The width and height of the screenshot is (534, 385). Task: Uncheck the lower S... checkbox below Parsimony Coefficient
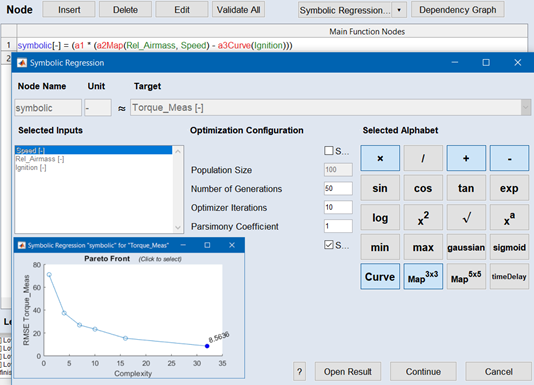329,245
